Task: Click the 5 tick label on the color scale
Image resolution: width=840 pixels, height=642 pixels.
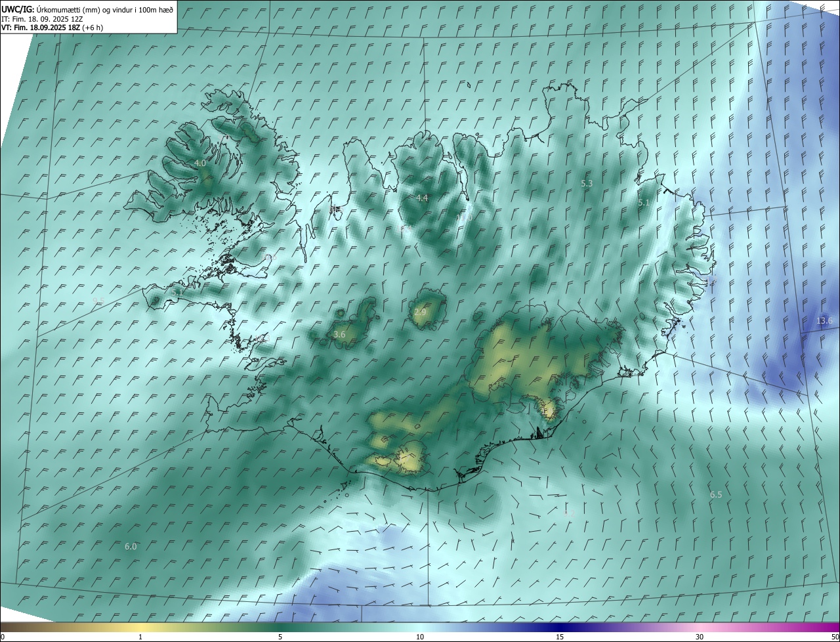Action: tap(280, 637)
